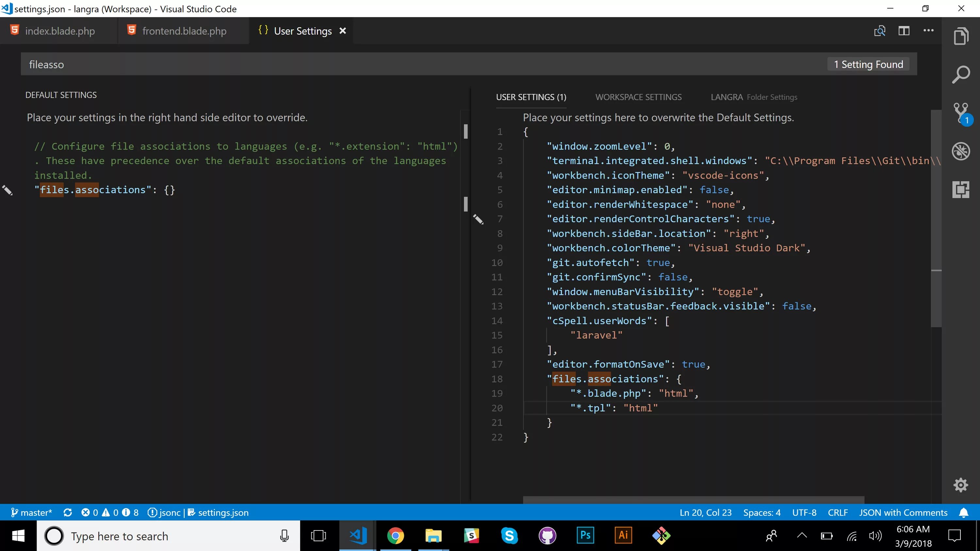
Task: Click the master* git branch indicator
Action: point(32,512)
